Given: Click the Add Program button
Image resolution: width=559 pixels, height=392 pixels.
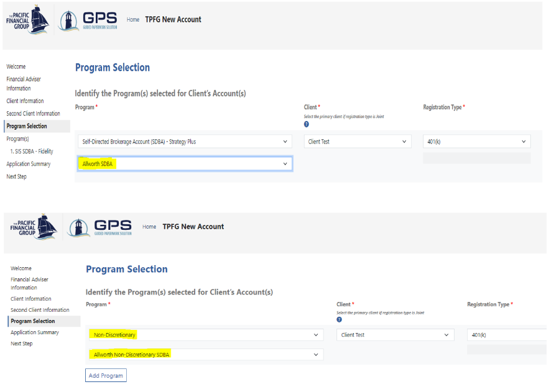Looking at the screenshot, I should coord(106,375).
